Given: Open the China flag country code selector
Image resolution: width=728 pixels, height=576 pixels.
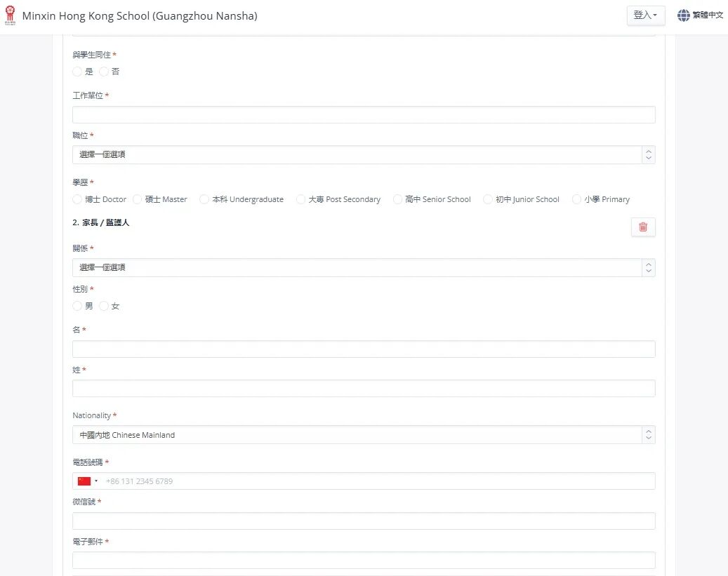Looking at the screenshot, I should point(88,481).
